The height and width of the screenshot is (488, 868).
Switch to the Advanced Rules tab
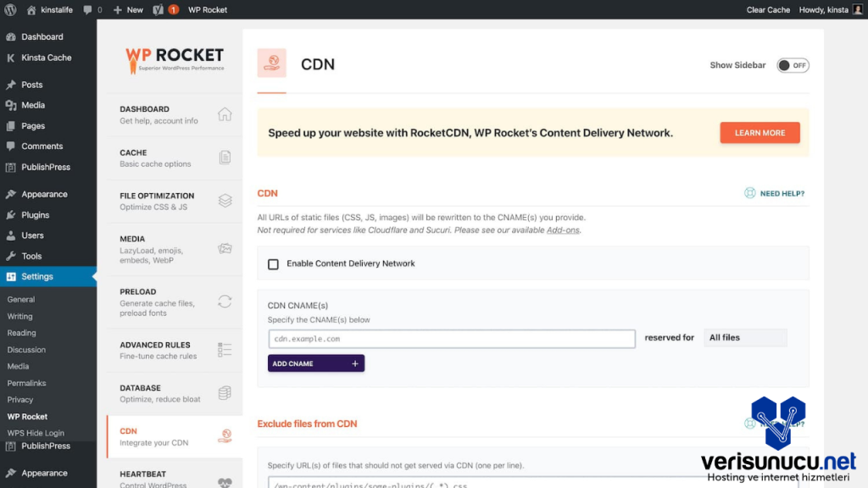(175, 350)
